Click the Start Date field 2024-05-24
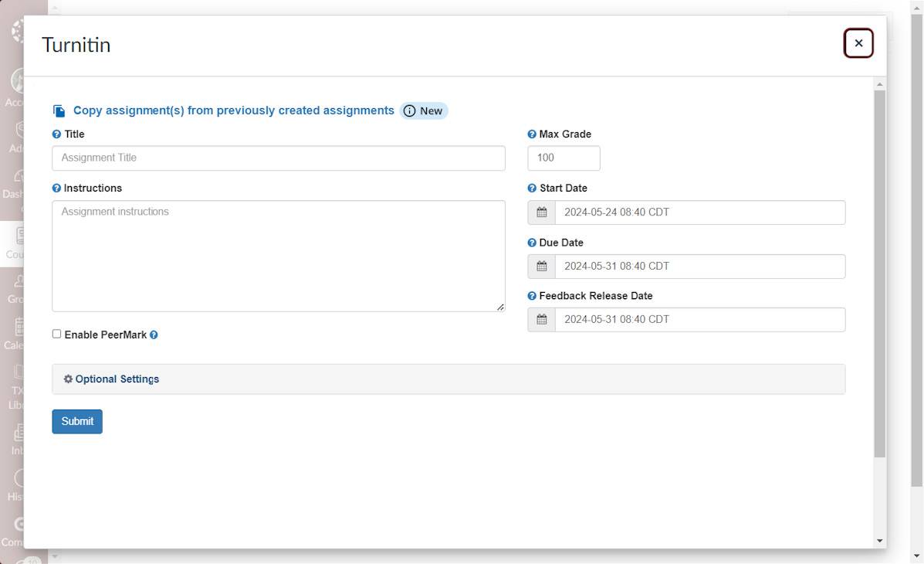Image resolution: width=924 pixels, height=564 pixels. pos(700,212)
